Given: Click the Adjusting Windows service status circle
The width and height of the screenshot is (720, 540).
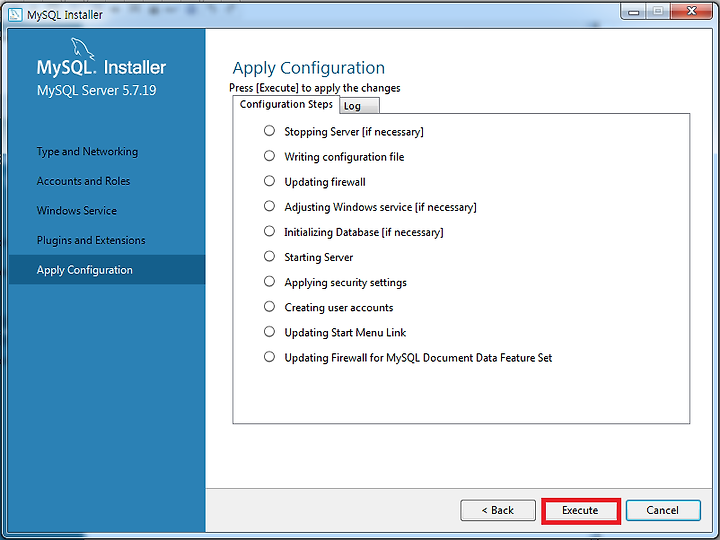Looking at the screenshot, I should pos(269,206).
